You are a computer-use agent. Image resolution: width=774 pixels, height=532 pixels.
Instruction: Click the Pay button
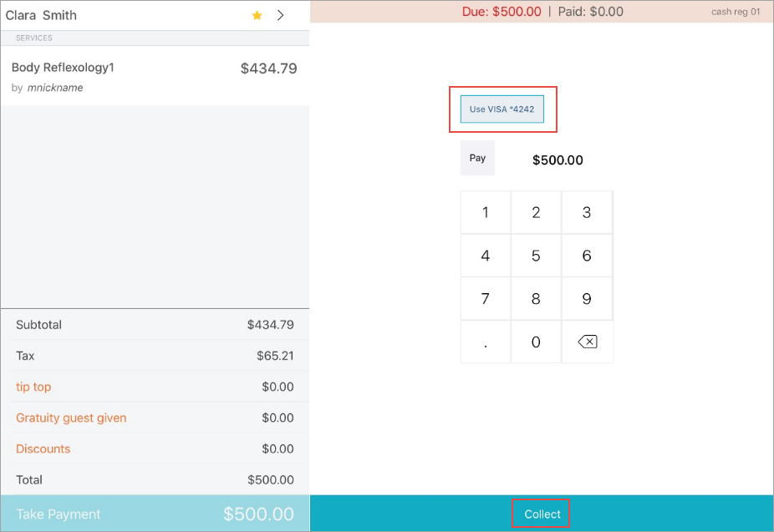pyautogui.click(x=477, y=158)
